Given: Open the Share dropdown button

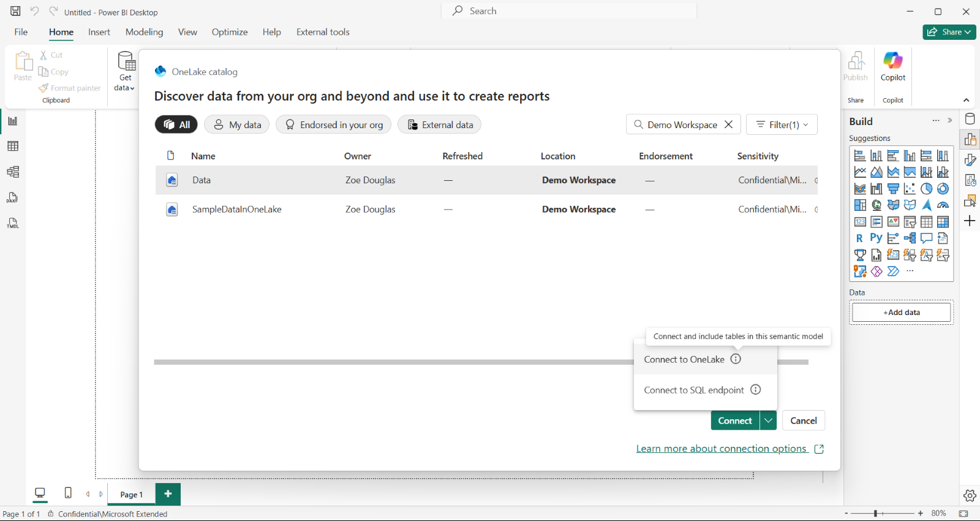Looking at the screenshot, I should coord(949,32).
